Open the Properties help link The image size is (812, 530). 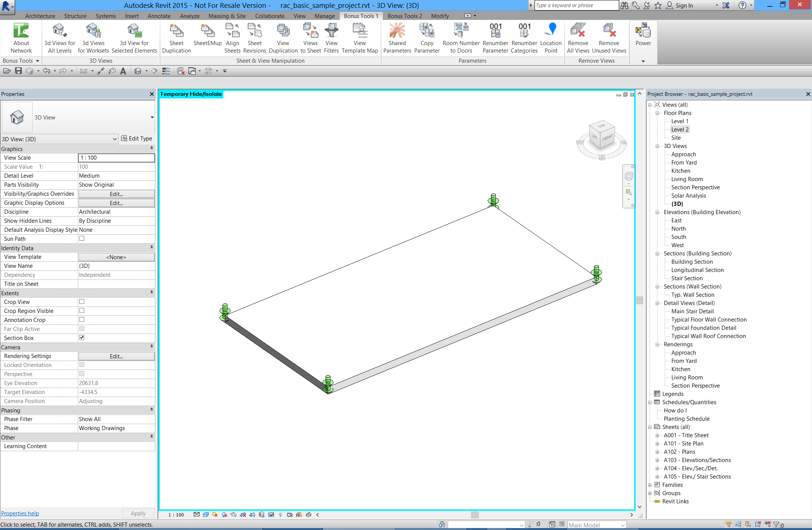(20, 513)
